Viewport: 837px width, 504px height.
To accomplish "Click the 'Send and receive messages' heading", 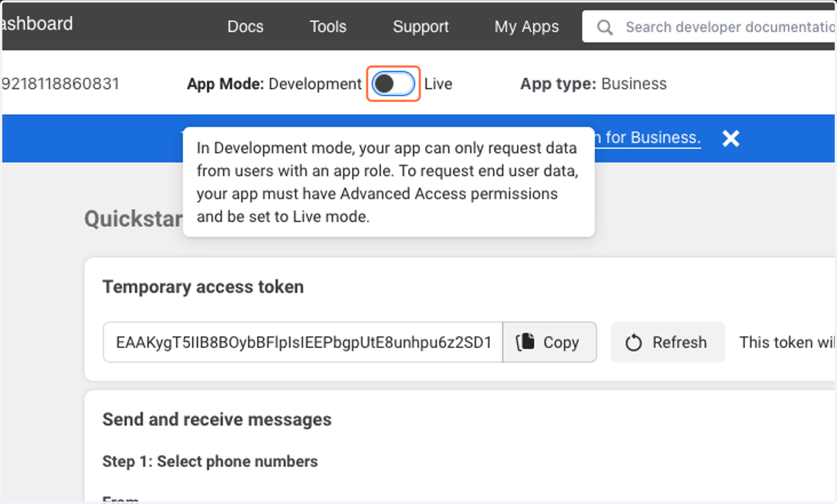I will 217,419.
